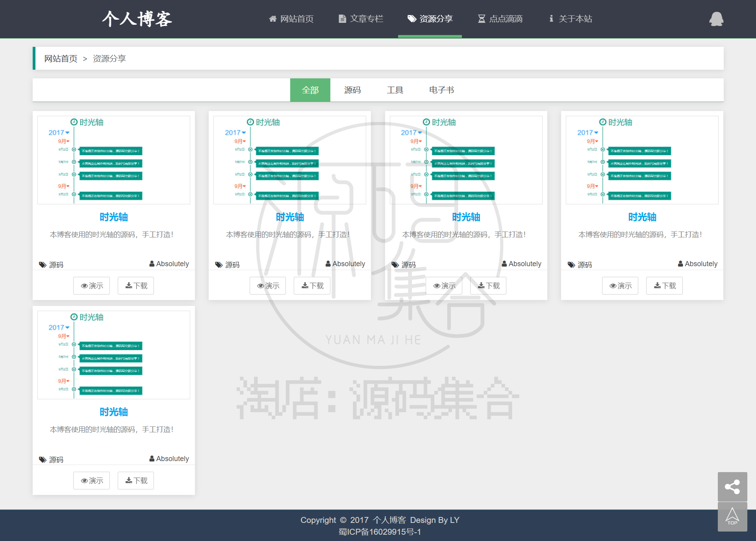Click tag icon beside 源码 on second card
This screenshot has width=756, height=541.
tap(219, 265)
